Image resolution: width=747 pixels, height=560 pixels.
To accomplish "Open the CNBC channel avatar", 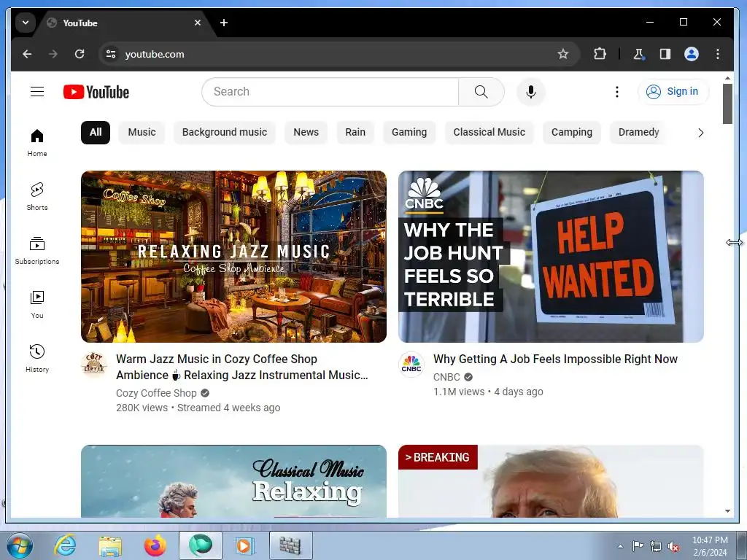I will pos(411,365).
